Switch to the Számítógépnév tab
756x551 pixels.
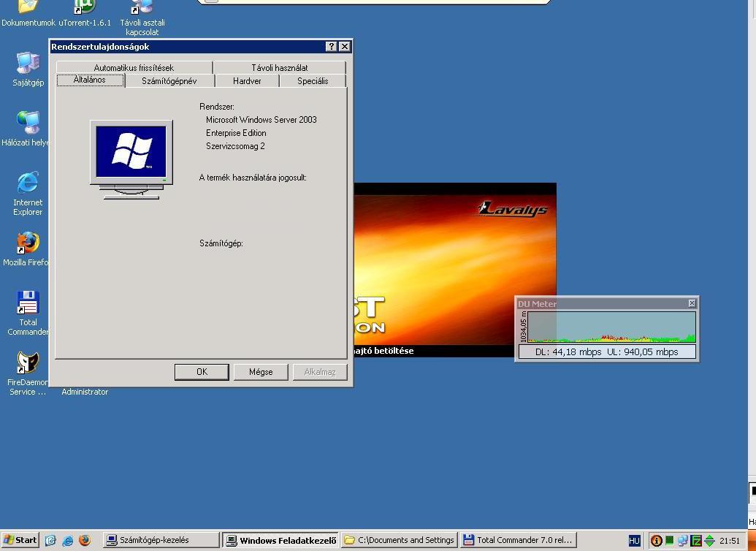(x=169, y=81)
